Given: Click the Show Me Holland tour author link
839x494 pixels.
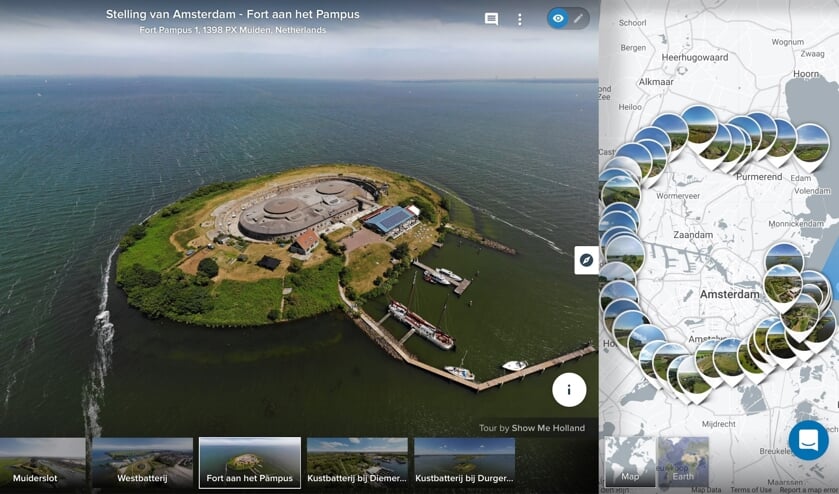Looking at the screenshot, I should pyautogui.click(x=548, y=428).
